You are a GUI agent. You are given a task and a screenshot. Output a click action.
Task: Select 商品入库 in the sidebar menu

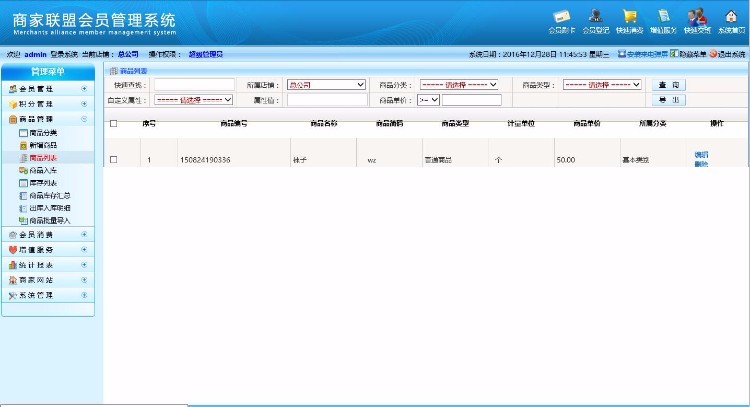point(43,170)
